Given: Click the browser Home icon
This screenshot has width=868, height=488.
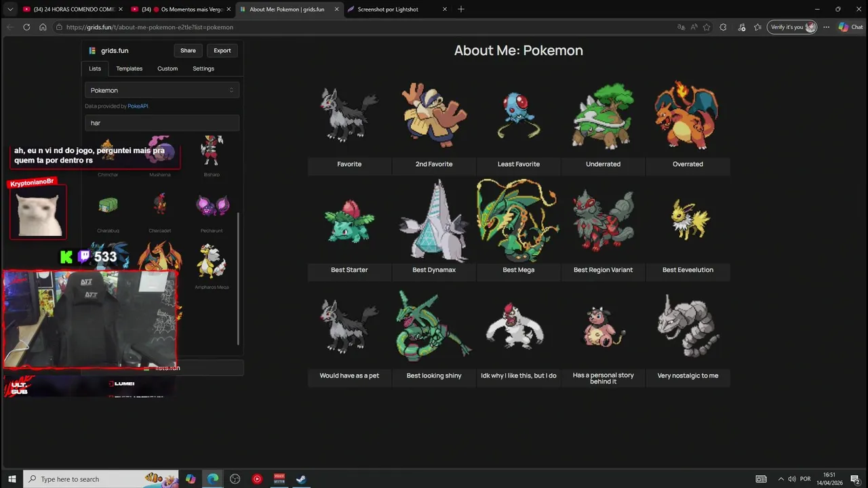Looking at the screenshot, I should [x=43, y=27].
